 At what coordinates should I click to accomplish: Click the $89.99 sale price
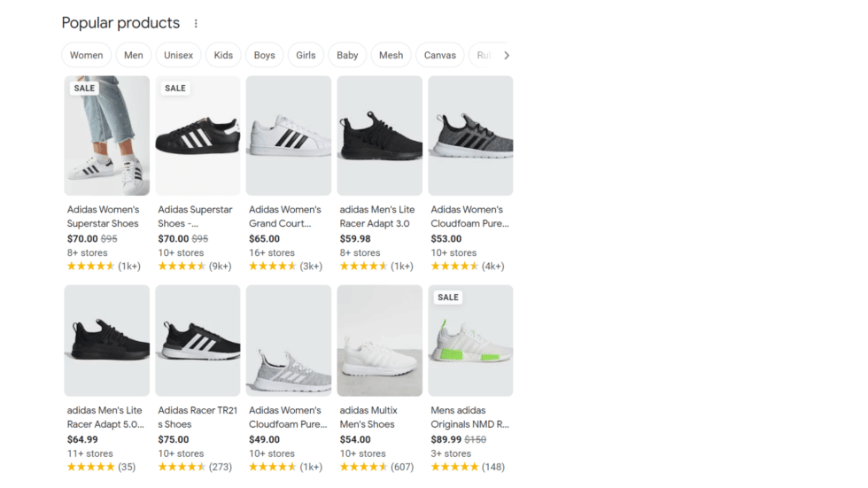click(446, 440)
